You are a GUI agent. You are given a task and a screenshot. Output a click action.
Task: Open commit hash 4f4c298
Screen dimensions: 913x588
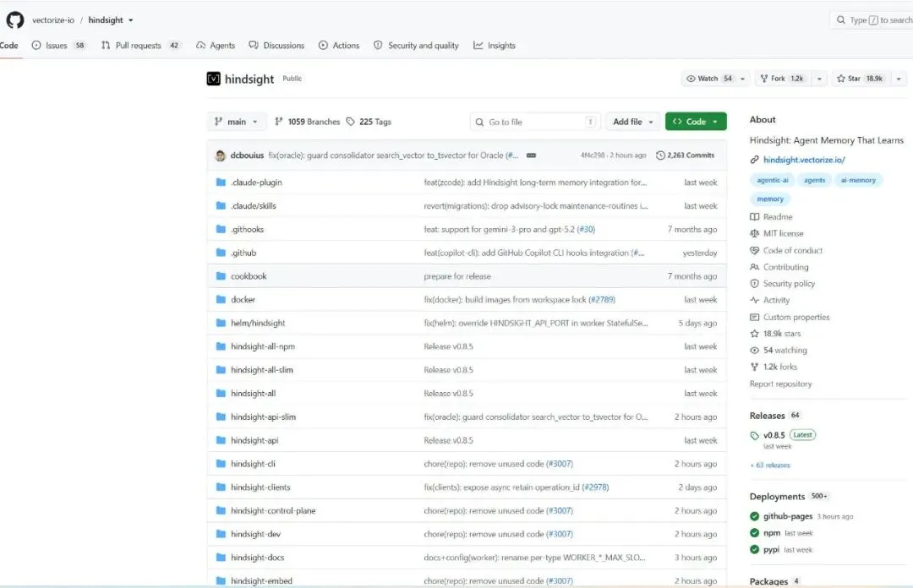tap(592, 155)
